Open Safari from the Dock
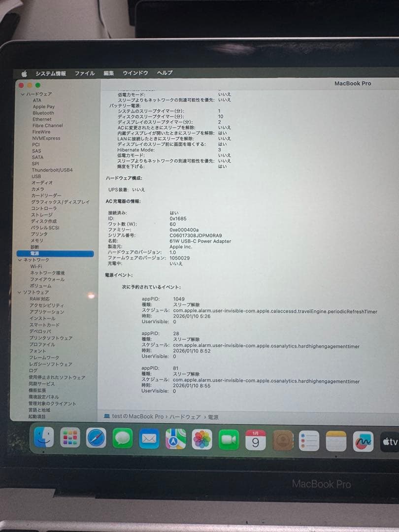This screenshot has height=532, width=399. [96, 438]
